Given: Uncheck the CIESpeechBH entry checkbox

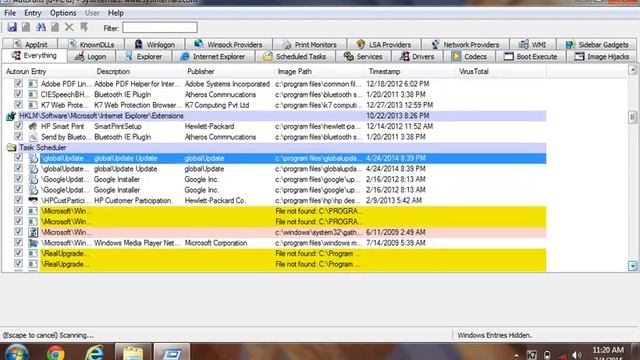Looking at the screenshot, I should [18, 94].
